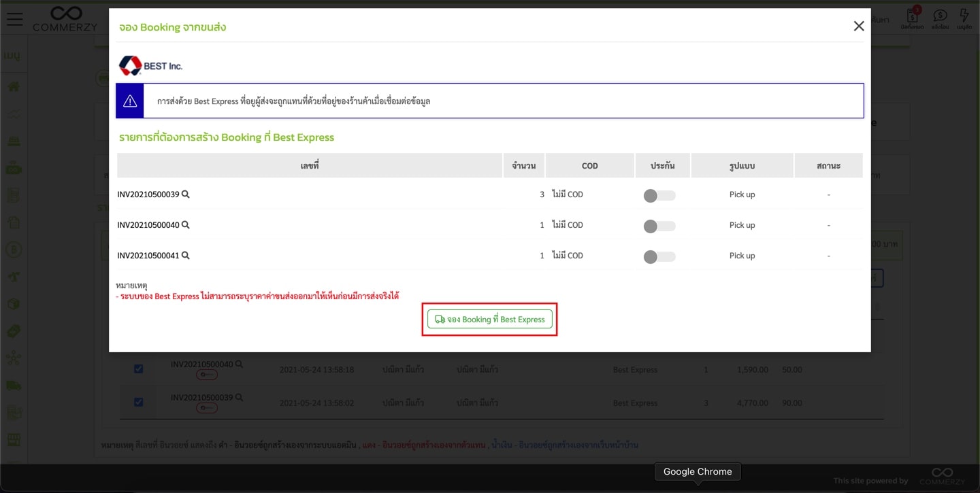
Task: Open the hamburger menu in top bar
Action: coord(14,19)
